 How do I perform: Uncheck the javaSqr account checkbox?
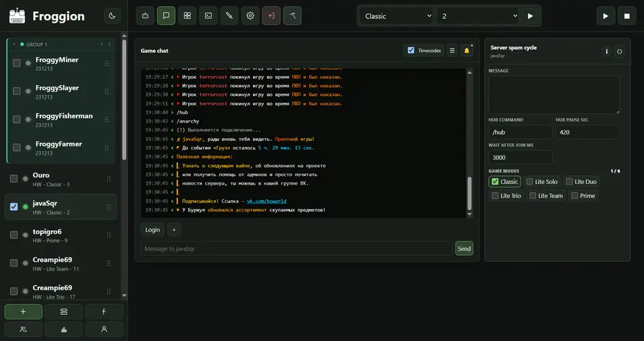[x=14, y=207]
